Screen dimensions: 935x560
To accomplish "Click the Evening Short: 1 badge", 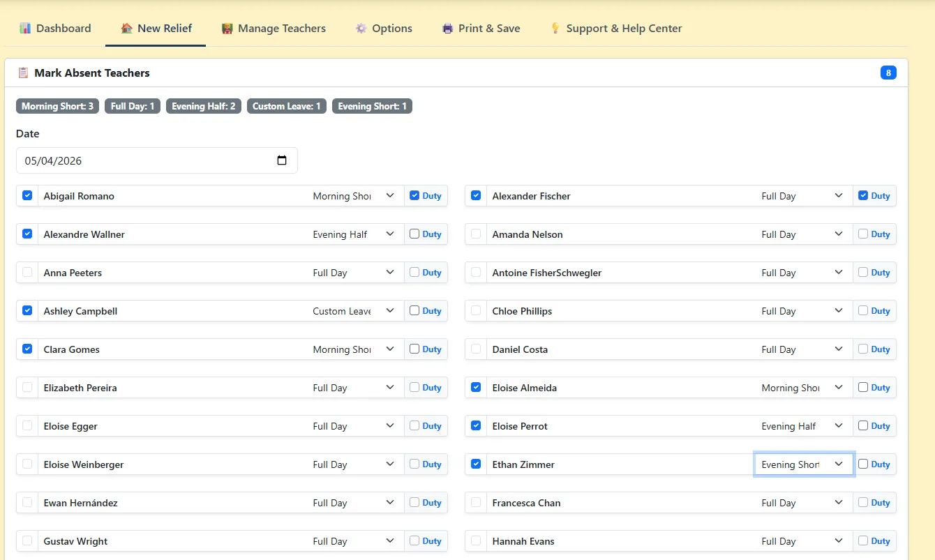I will [x=372, y=106].
